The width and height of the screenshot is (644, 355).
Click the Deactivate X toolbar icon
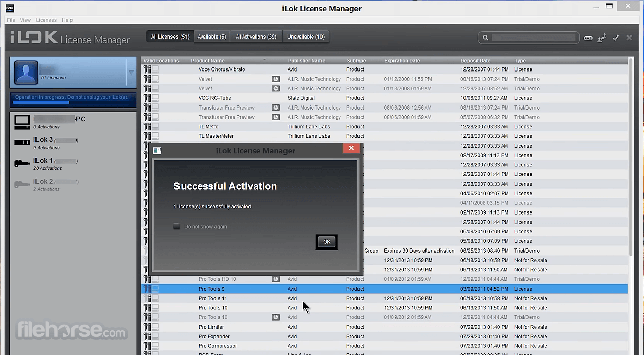tap(629, 38)
